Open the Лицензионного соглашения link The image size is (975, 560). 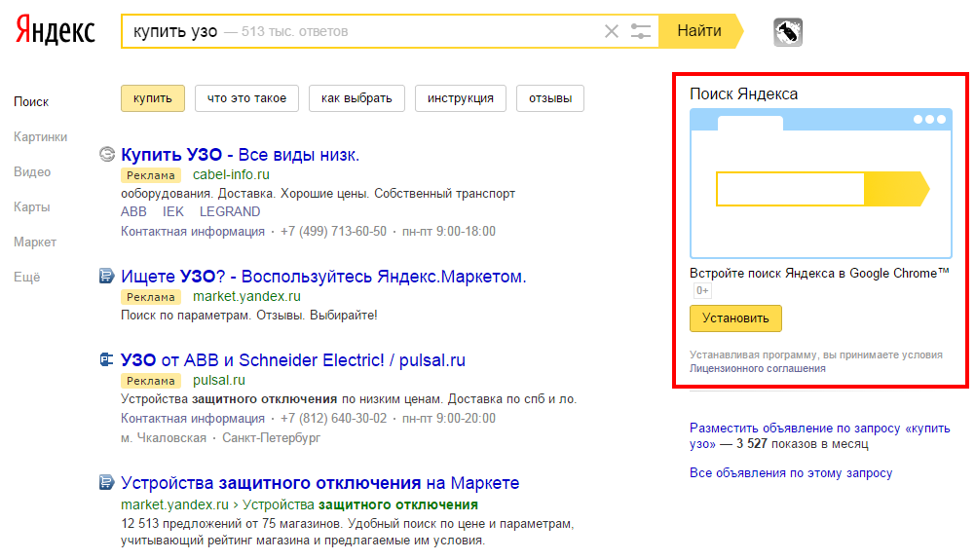tap(757, 369)
